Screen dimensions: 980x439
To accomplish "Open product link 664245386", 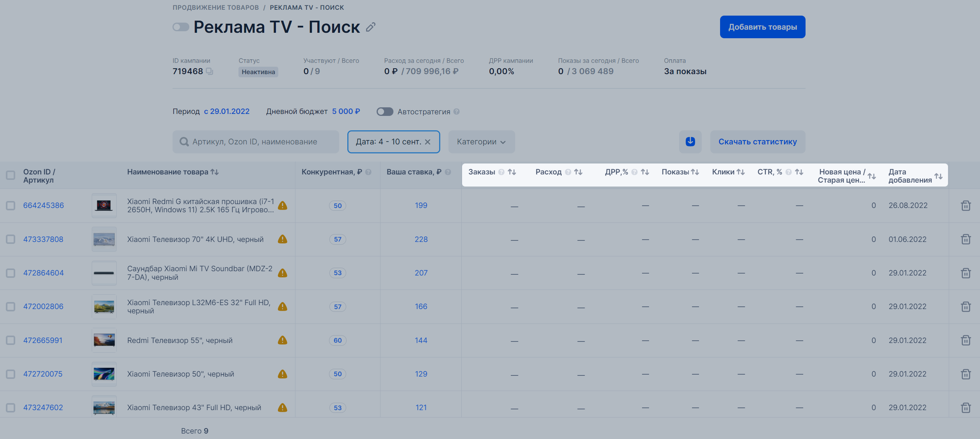I will pyautogui.click(x=43, y=206).
